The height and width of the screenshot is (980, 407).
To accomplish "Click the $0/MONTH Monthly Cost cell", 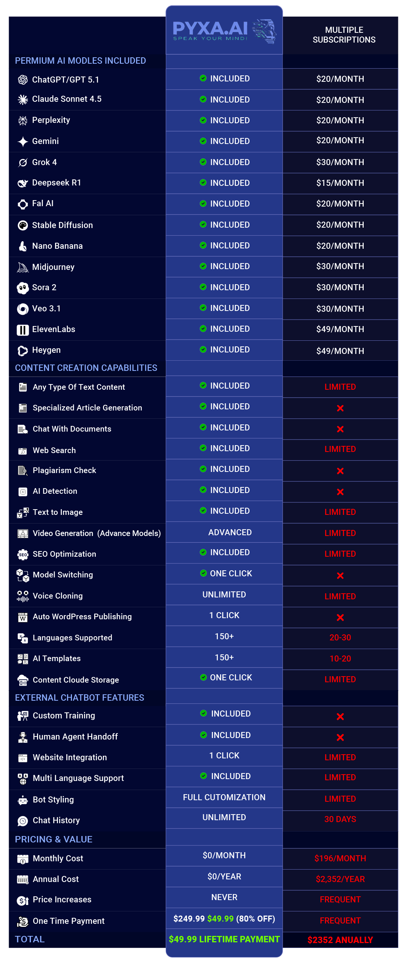I will tap(224, 856).
